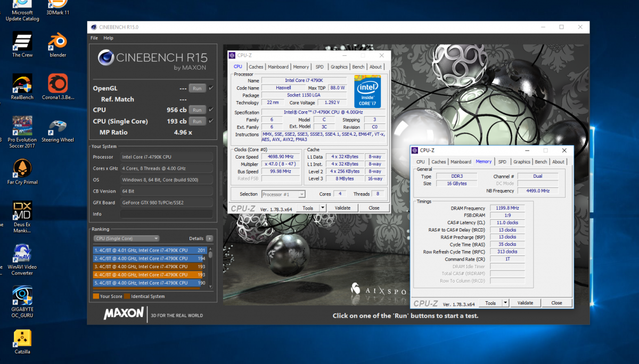Screen dimensions: 639x364
Task: Select the GIGABYTE OC_GURU desktop icon
Action: [x=22, y=302]
